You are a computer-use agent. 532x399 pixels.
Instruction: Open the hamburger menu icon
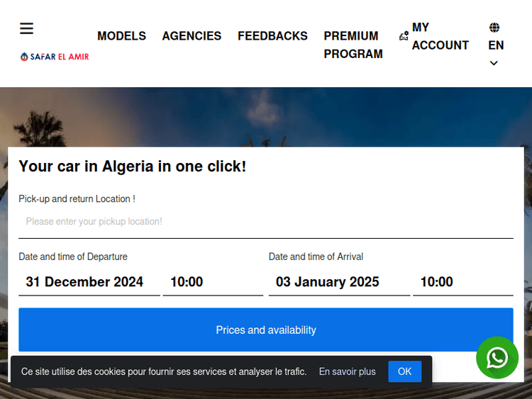(x=26, y=28)
